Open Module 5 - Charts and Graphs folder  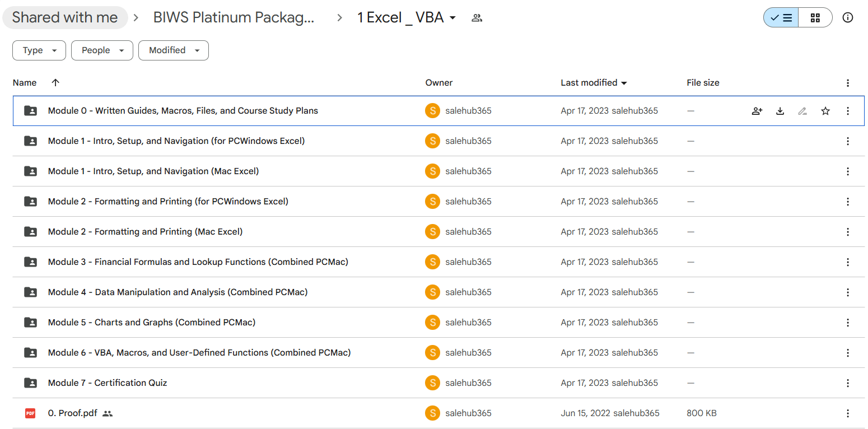[x=152, y=323]
